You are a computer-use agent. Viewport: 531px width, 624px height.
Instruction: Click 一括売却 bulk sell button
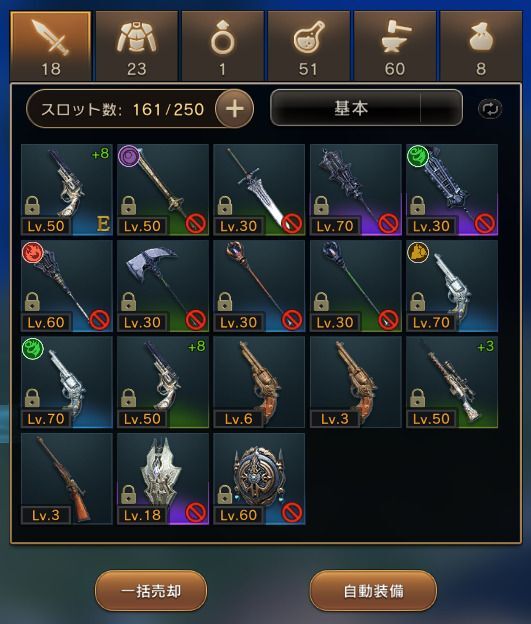click(151, 591)
